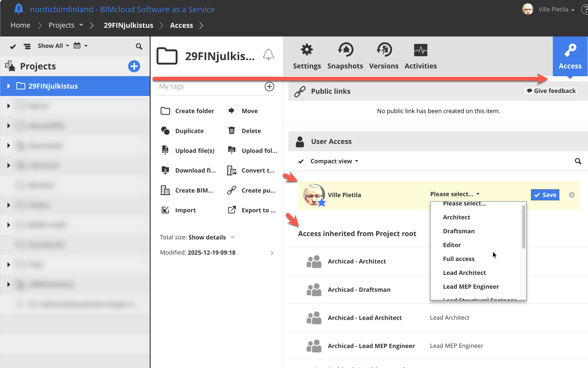This screenshot has height=368, width=588.
Task: Open Projects from the breadcrumb
Action: point(61,25)
